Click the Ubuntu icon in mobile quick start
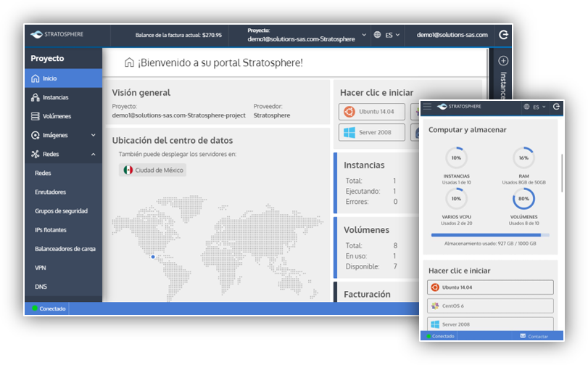The image size is (588, 365). tap(435, 287)
